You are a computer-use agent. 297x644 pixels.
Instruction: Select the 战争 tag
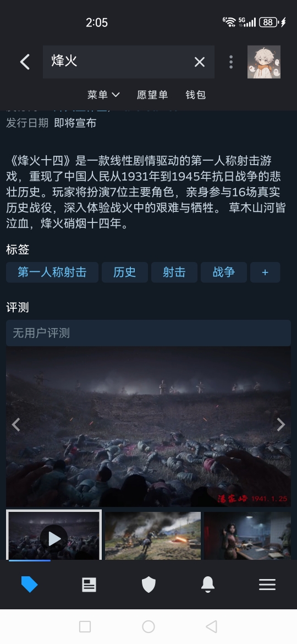pos(224,272)
